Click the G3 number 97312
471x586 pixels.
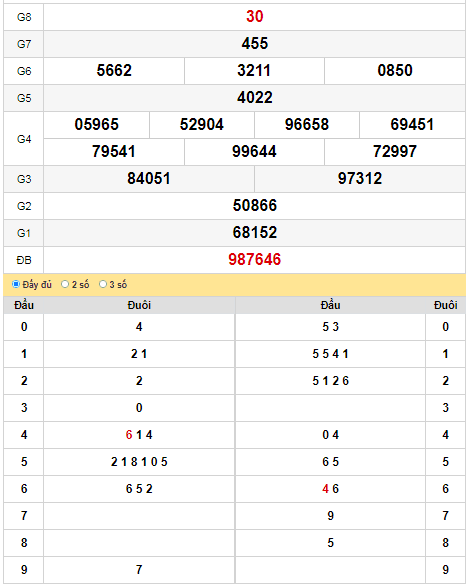tap(360, 178)
